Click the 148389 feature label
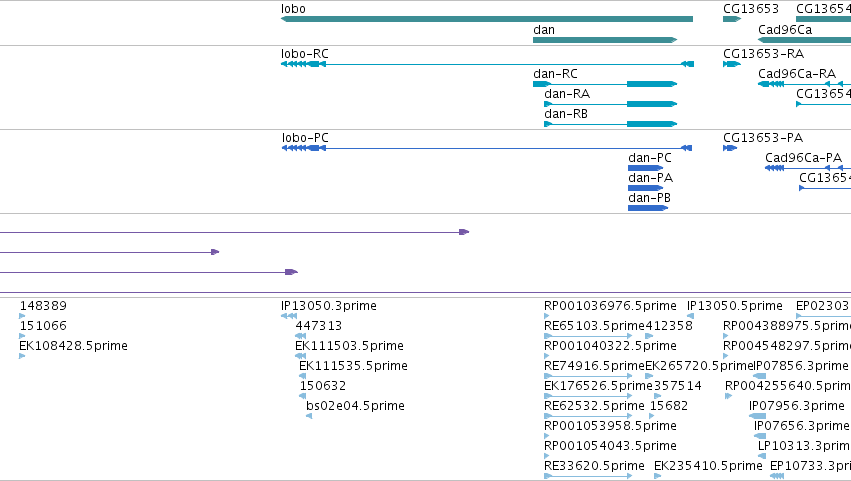Viewport: 851px width, 481px height. coord(43,306)
